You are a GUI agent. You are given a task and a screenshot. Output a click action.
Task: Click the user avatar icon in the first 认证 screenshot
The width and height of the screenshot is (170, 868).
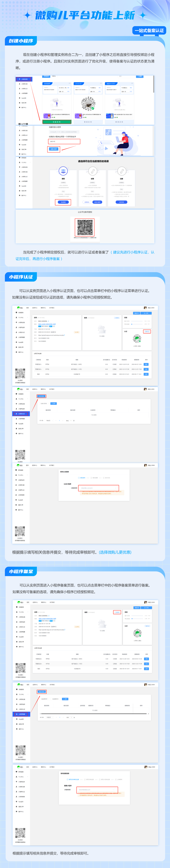[x=145, y=308]
